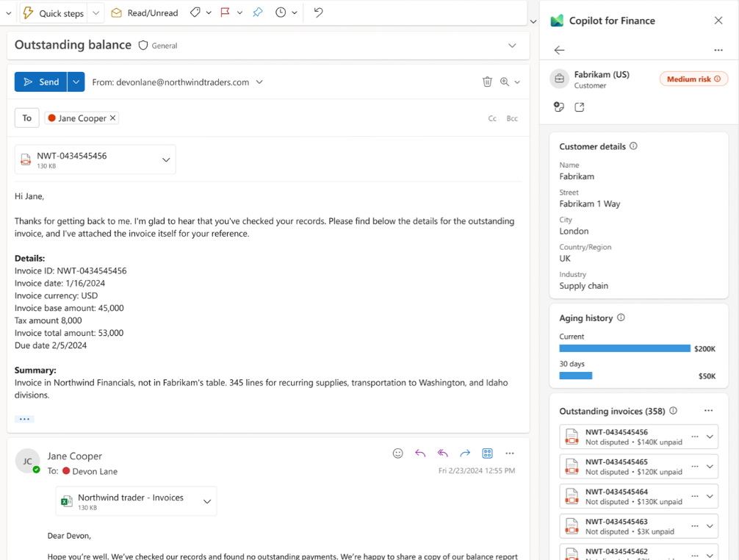This screenshot has width=739, height=560.
Task: Discard the draft with trash icon
Action: click(487, 82)
